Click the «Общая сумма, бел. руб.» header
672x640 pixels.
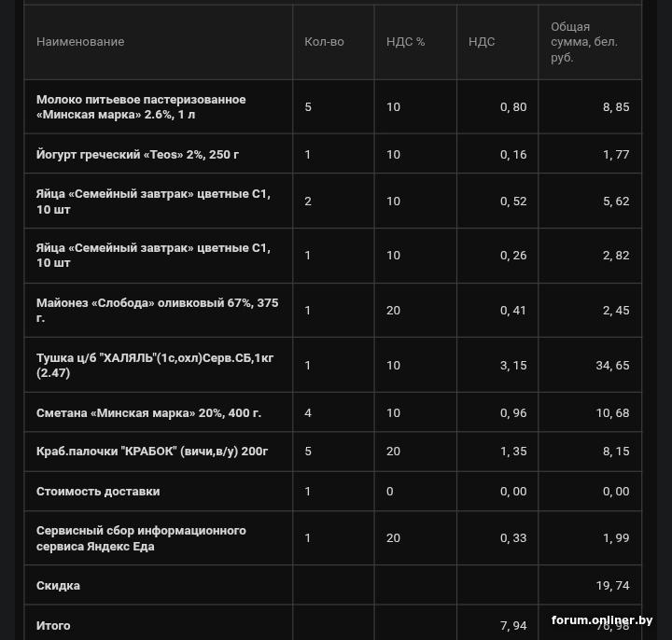584,42
